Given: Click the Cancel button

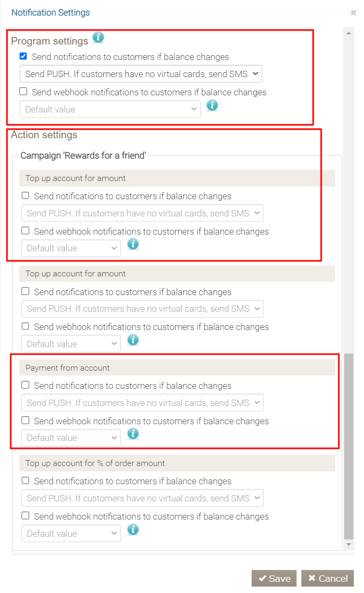Looking at the screenshot, I should click(328, 579).
